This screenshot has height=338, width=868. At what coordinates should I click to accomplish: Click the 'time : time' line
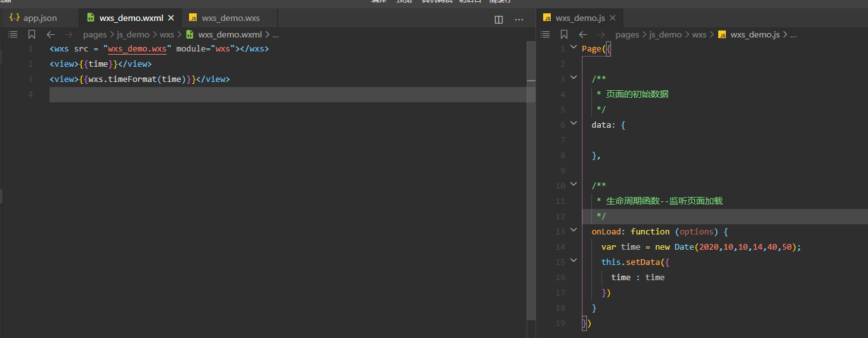tap(638, 278)
